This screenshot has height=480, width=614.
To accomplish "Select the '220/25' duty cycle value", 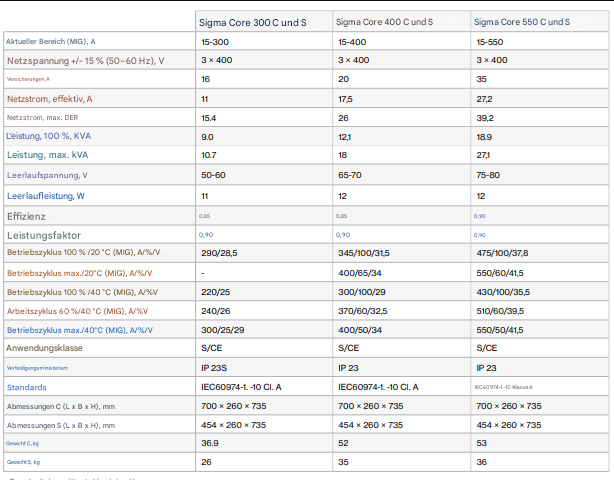I will click(x=215, y=292).
